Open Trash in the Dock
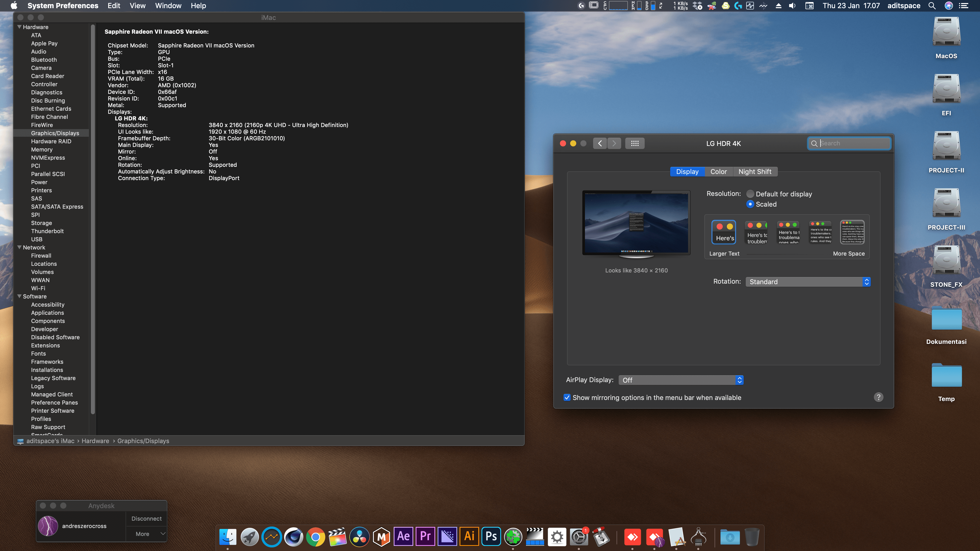 click(752, 537)
